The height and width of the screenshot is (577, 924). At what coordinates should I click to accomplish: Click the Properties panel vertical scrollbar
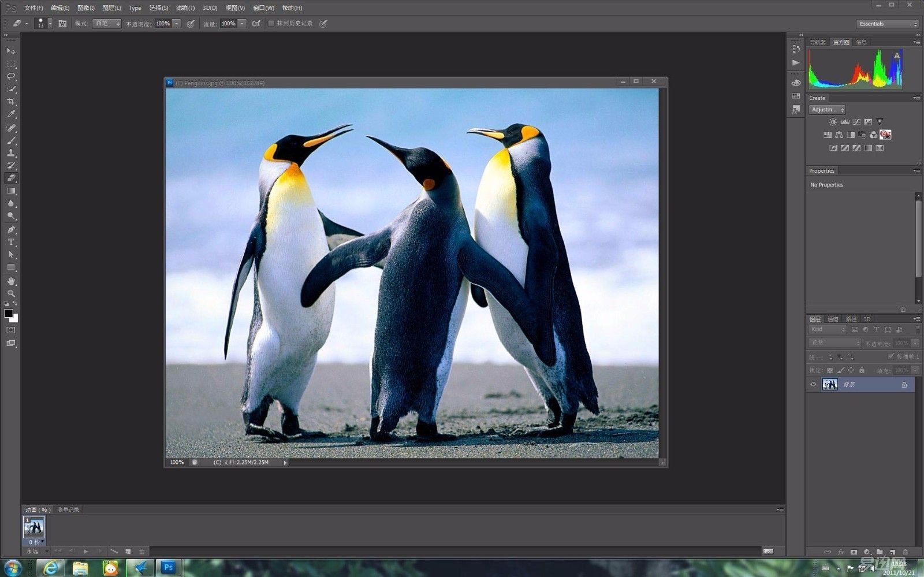pyautogui.click(x=918, y=239)
